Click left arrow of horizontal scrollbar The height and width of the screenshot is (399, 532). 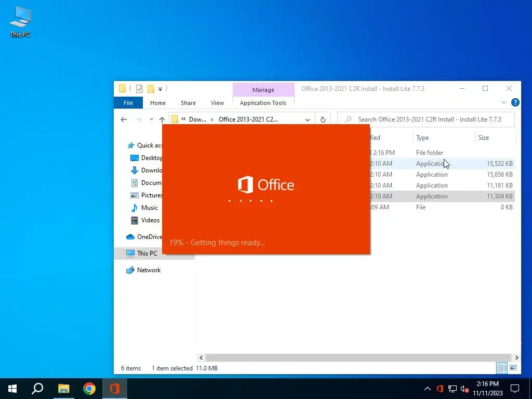click(x=201, y=357)
